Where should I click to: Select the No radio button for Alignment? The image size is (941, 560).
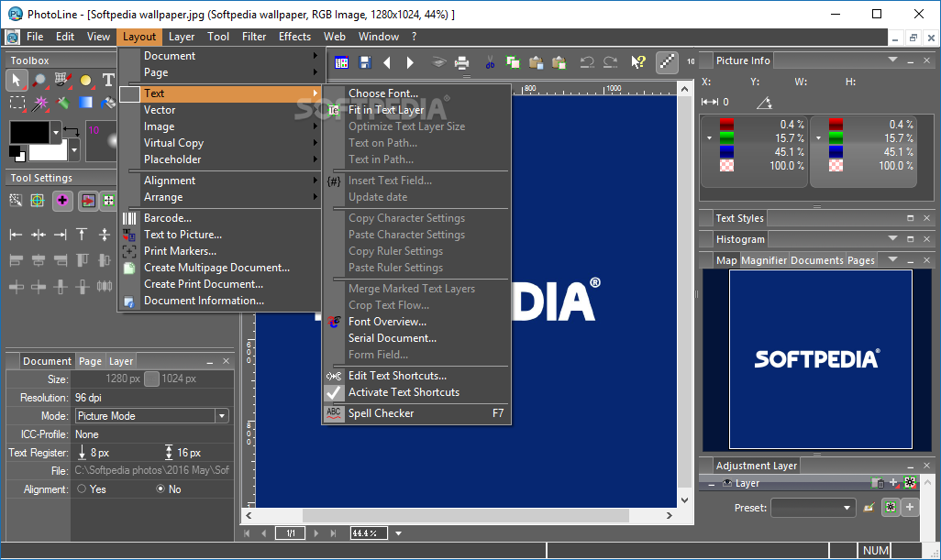161,489
